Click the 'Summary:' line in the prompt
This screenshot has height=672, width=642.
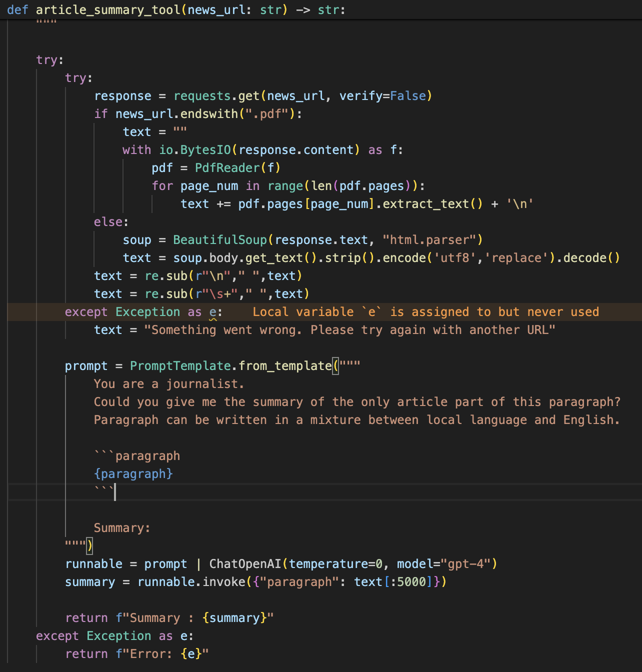(122, 528)
